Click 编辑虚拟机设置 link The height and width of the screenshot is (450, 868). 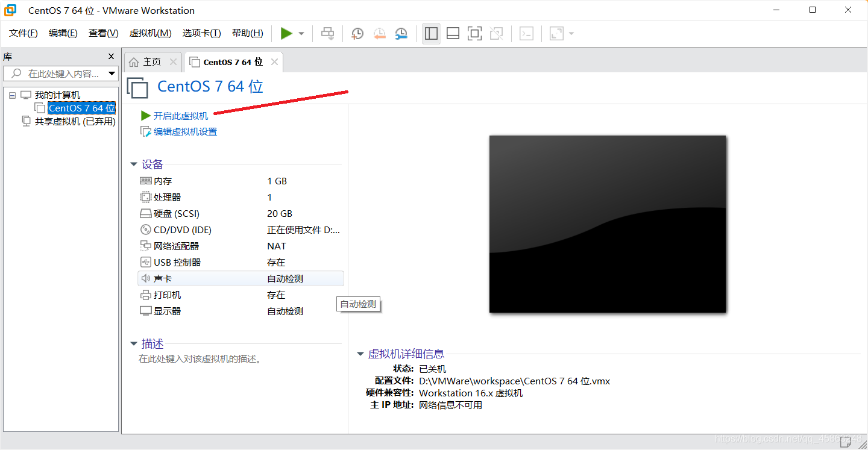(185, 131)
